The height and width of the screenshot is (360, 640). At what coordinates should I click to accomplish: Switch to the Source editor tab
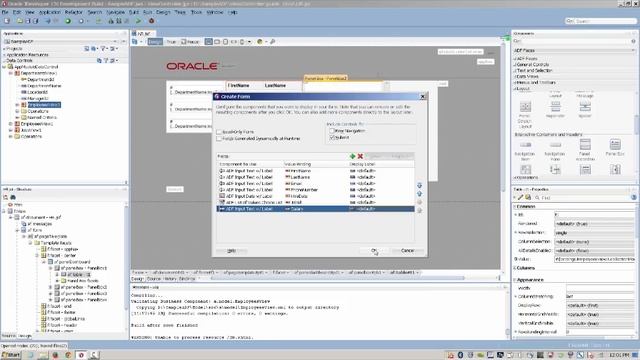pos(153,279)
